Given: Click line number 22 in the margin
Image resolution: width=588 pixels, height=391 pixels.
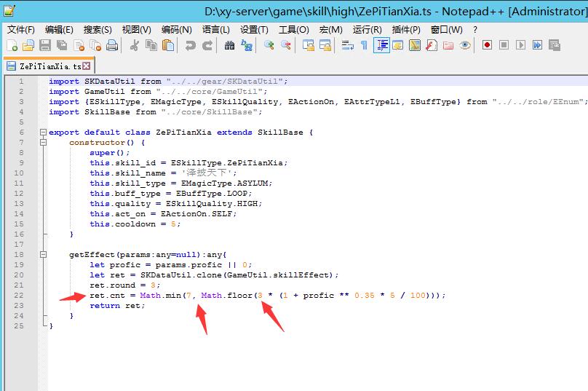Looking at the screenshot, I should click(x=19, y=296).
